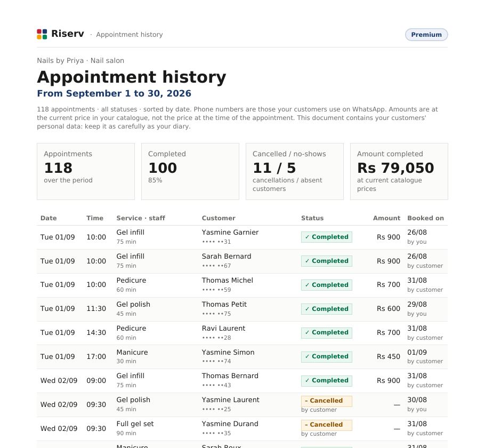This screenshot has width=485, height=448.
Task: Click customer name Sarah Bernard
Action: click(227, 257)
